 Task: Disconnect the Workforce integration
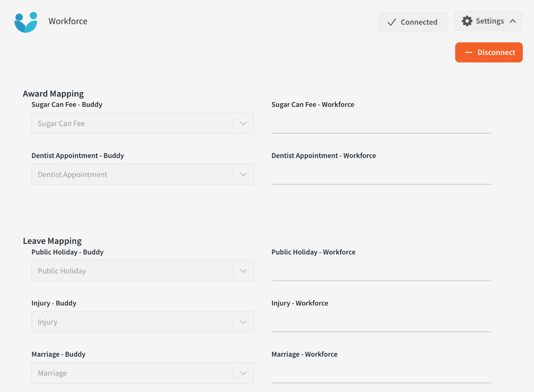tap(489, 53)
